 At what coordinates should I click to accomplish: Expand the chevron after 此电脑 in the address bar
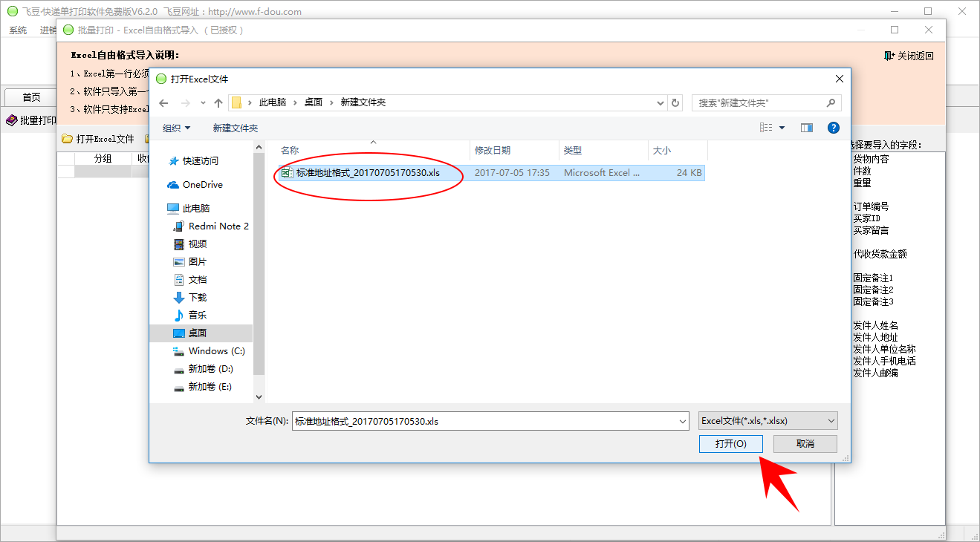(296, 102)
